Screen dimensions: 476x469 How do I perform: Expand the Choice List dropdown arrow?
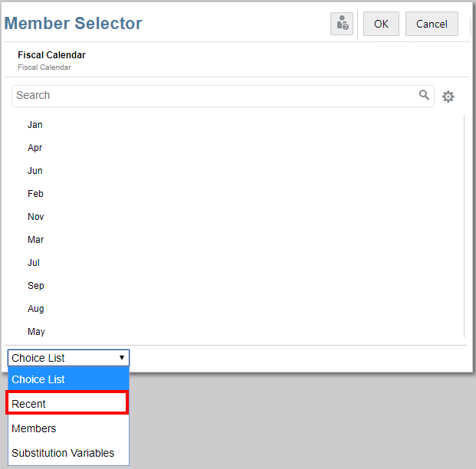click(x=122, y=358)
